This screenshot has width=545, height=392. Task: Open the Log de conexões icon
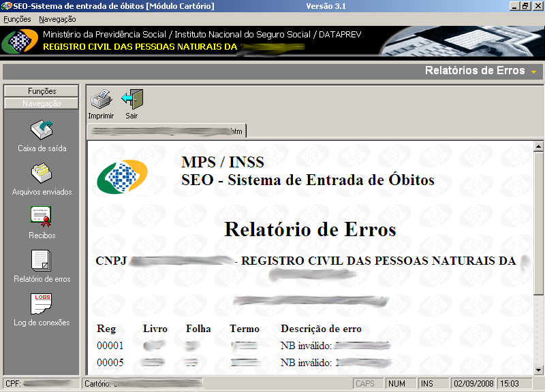pyautogui.click(x=41, y=304)
